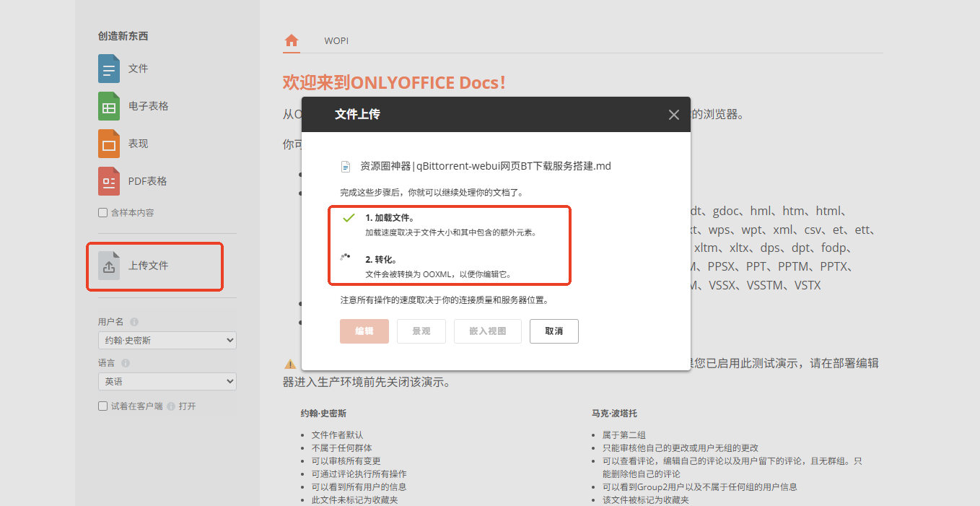Click the green checkmark beside 加载文件

349,217
